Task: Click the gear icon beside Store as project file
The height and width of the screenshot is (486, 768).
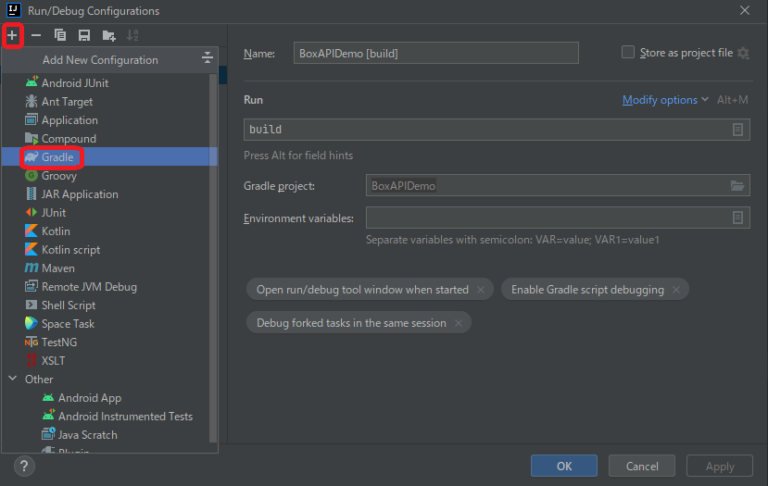Action: tap(743, 53)
